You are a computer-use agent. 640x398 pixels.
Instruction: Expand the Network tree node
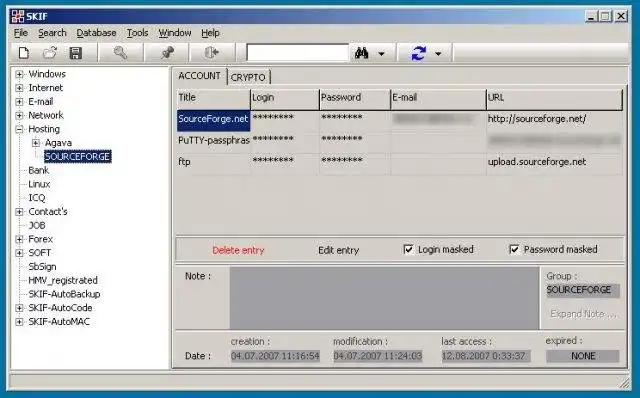(19, 116)
